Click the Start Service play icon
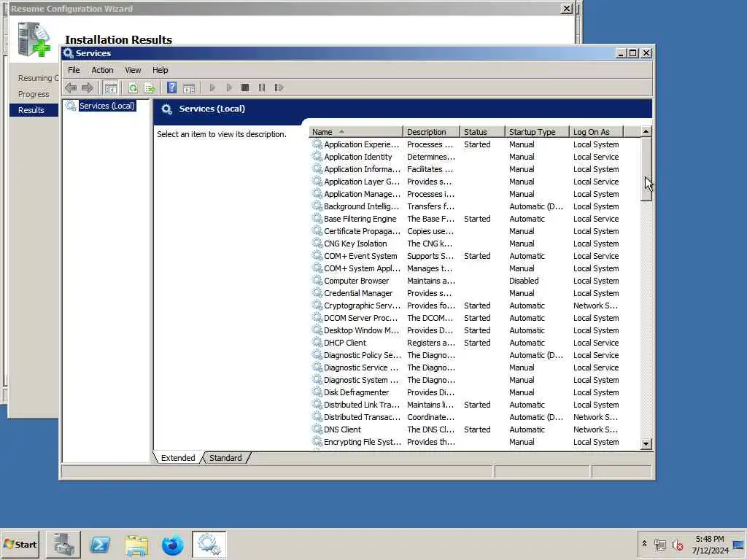Viewport: 747px width, 560px height. click(212, 87)
